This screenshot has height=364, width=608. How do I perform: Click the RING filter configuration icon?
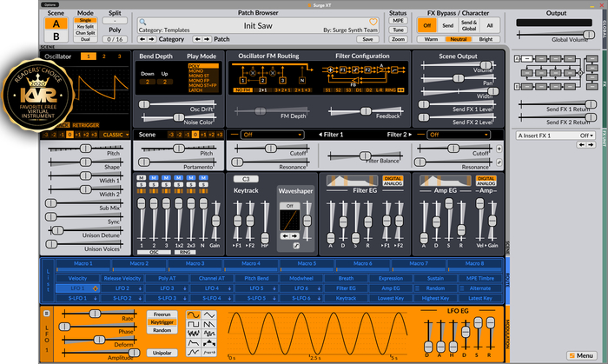pyautogui.click(x=392, y=89)
